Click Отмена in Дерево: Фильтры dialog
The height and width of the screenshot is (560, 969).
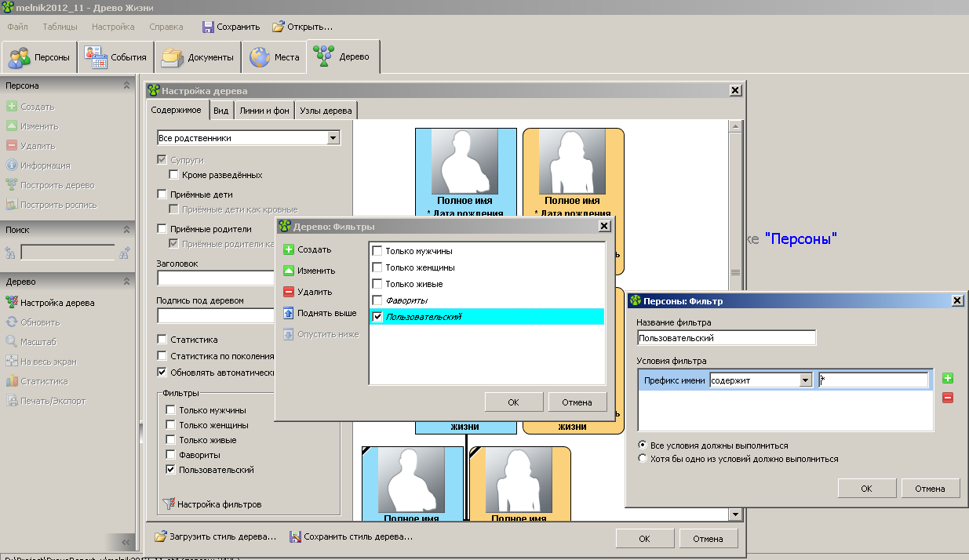(577, 402)
